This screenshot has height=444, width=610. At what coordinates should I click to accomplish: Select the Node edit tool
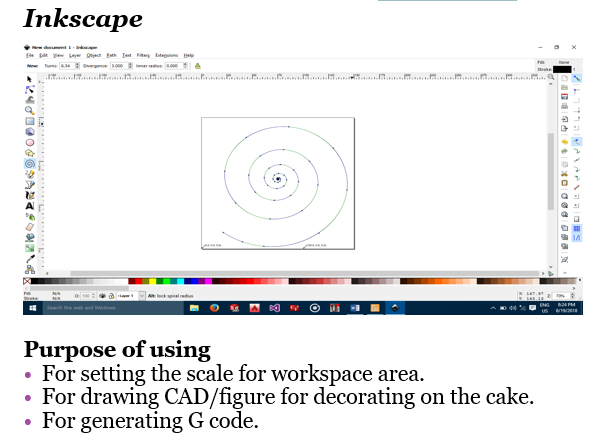click(x=30, y=90)
